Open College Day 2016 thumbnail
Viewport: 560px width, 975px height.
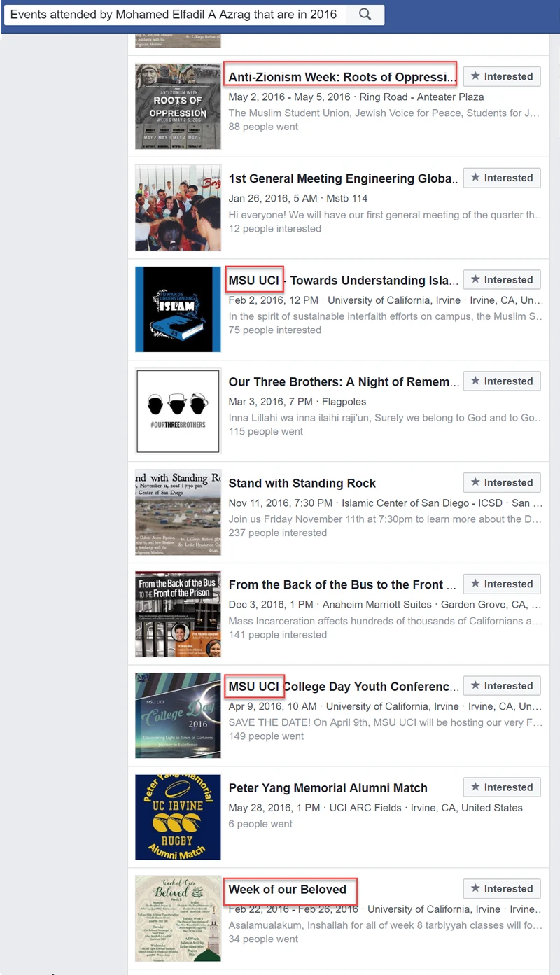pos(178,715)
